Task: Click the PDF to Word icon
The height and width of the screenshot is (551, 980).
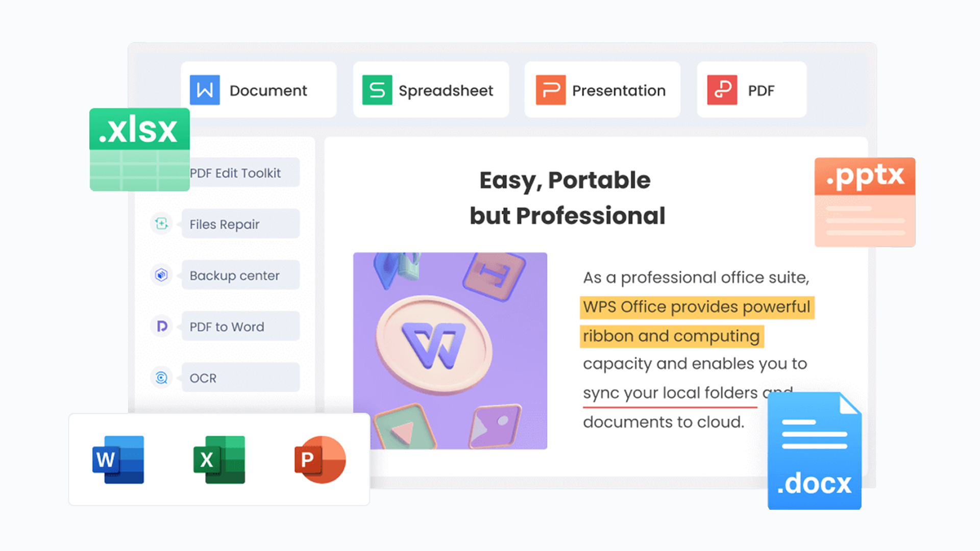Action: (x=161, y=326)
